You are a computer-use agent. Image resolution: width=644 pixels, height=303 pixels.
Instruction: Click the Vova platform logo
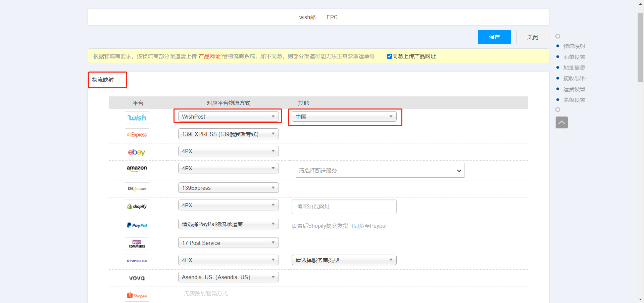(x=137, y=278)
